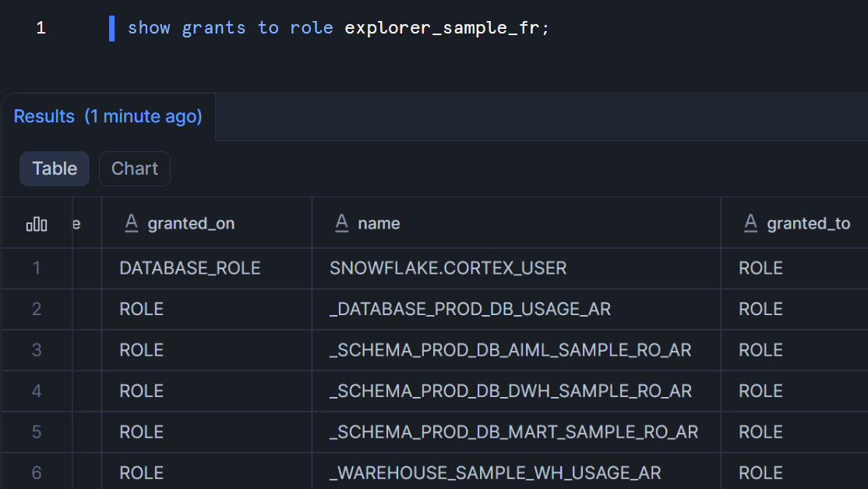Click the text-type icon beside granted_to

pyautogui.click(x=750, y=224)
